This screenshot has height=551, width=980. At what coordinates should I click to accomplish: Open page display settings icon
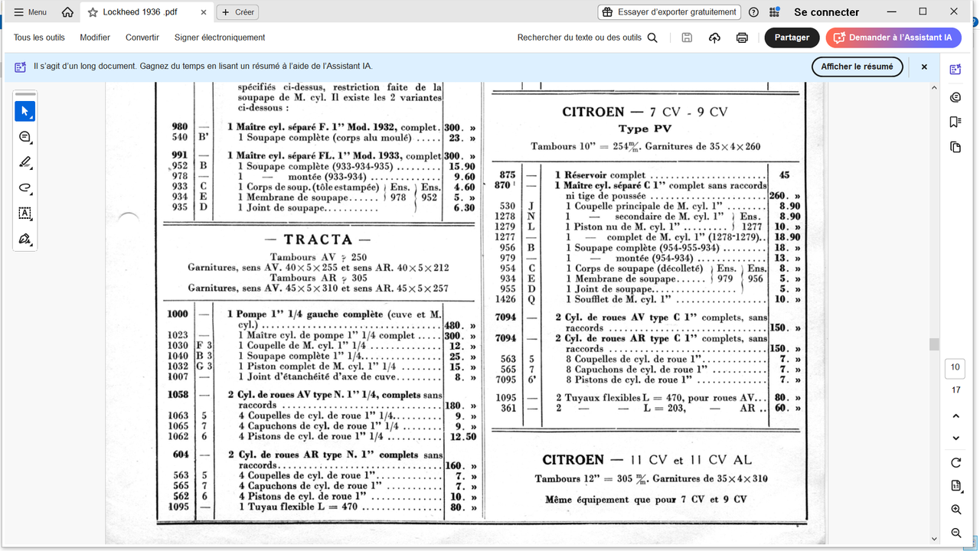pyautogui.click(x=955, y=485)
